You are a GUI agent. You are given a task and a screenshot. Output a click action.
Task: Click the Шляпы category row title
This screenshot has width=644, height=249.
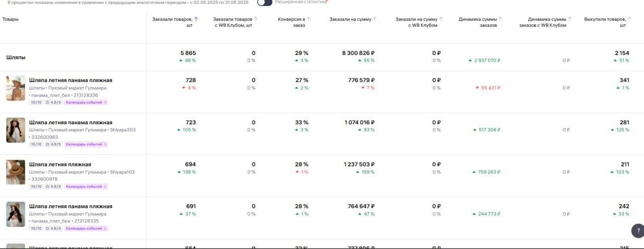click(x=16, y=57)
